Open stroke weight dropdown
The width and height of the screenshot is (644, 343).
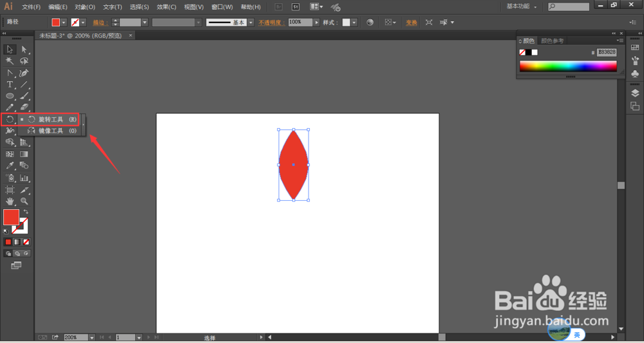click(145, 23)
